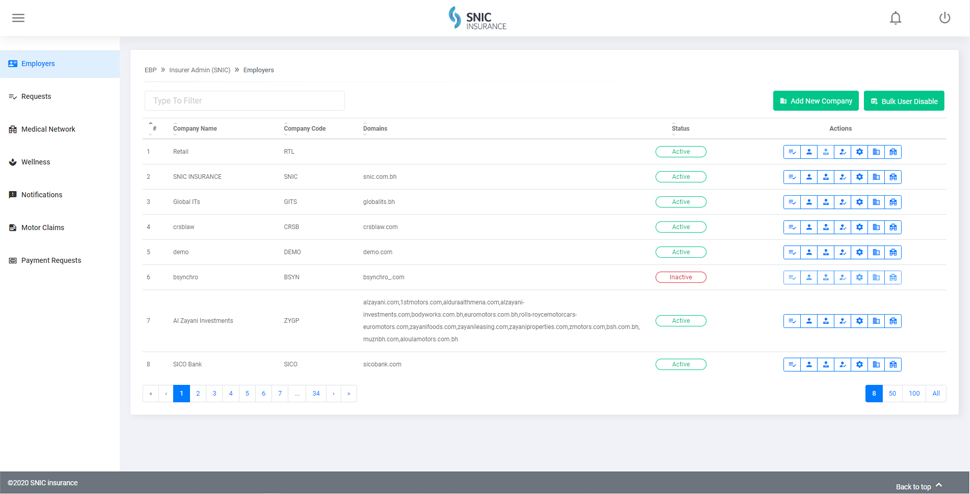Viewport: 970px width, 494px height.
Task: Select 8 rows per page option
Action: pos(874,393)
